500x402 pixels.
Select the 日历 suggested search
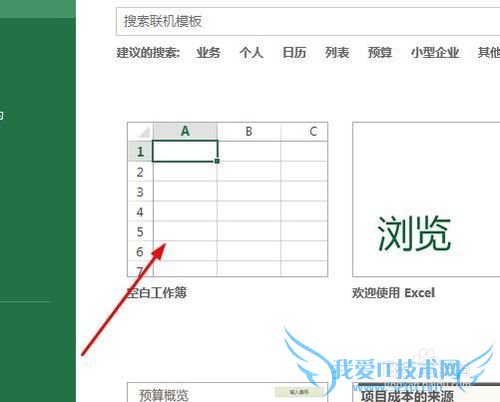[294, 53]
